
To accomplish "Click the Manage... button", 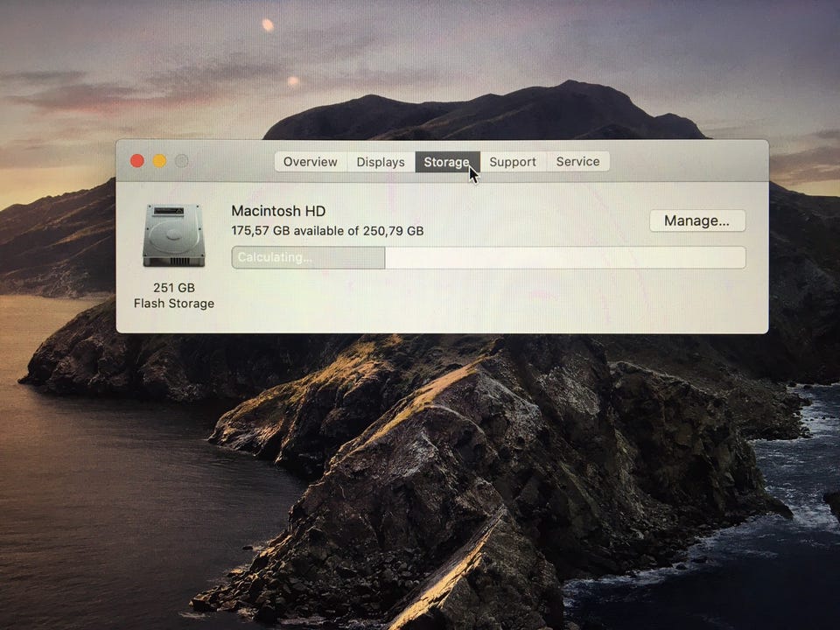I will click(x=697, y=220).
